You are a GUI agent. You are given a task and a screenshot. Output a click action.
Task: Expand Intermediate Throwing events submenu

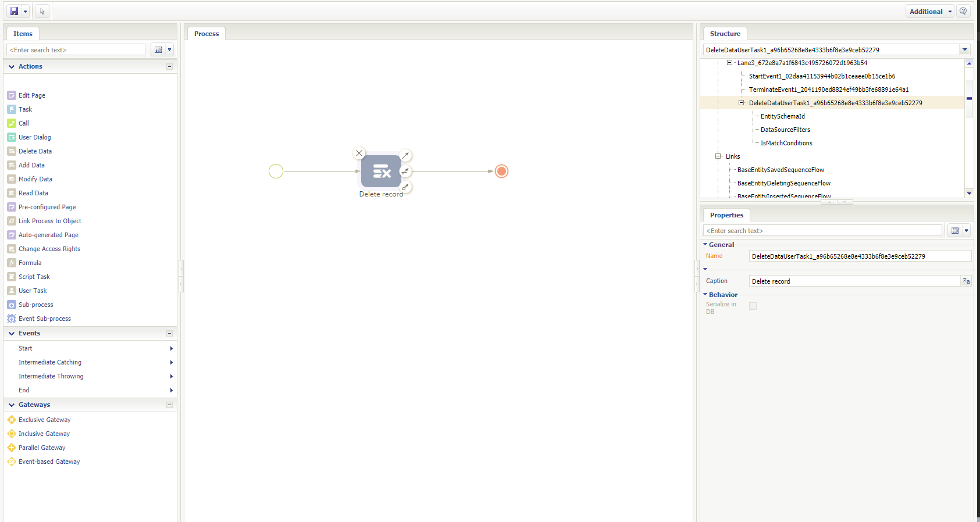(171, 376)
